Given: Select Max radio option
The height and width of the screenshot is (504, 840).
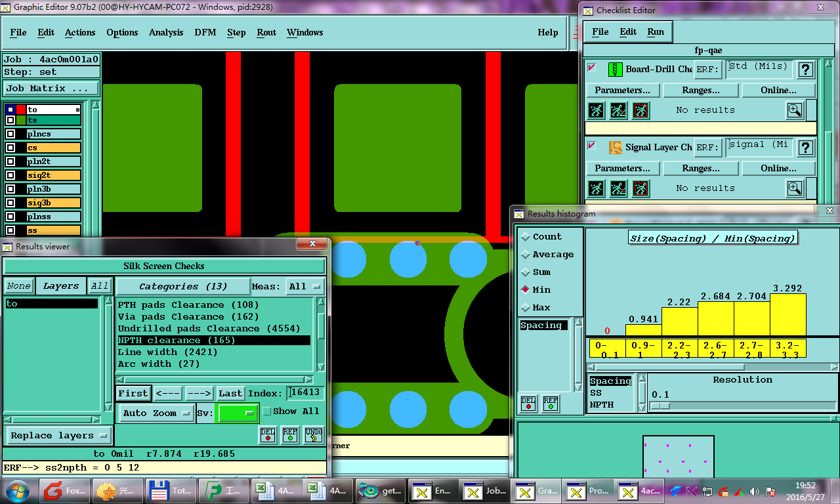Looking at the screenshot, I should pos(526,308).
